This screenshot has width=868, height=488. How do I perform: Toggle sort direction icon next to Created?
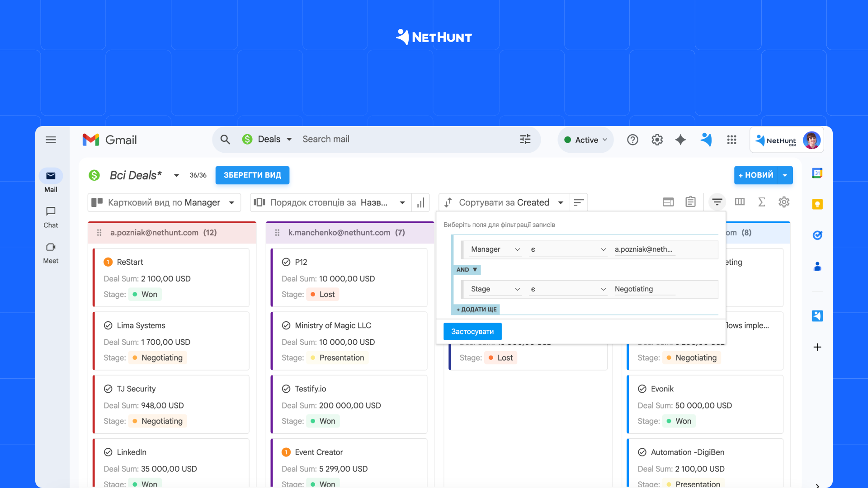pos(579,202)
